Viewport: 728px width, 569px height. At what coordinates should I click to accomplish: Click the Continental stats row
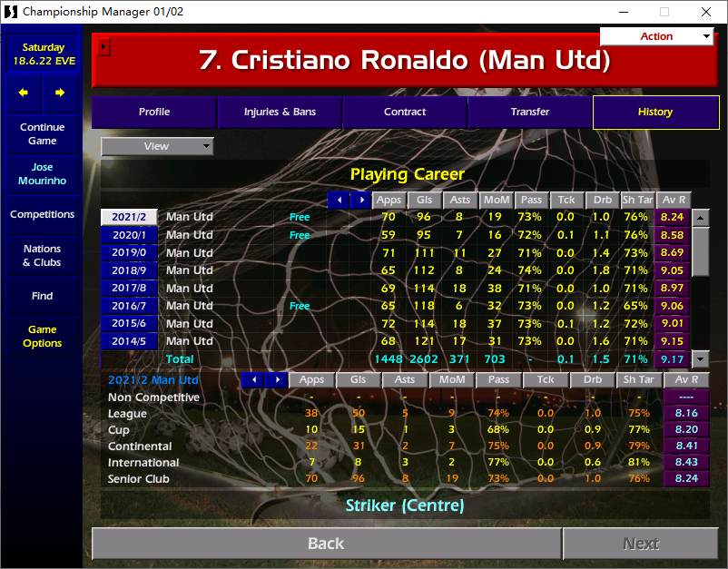point(405,446)
